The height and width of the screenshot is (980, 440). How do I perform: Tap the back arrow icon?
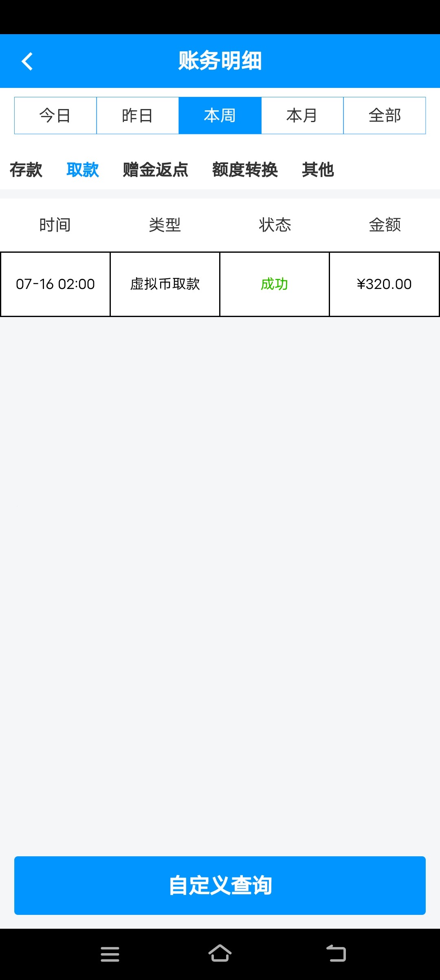coord(27,61)
